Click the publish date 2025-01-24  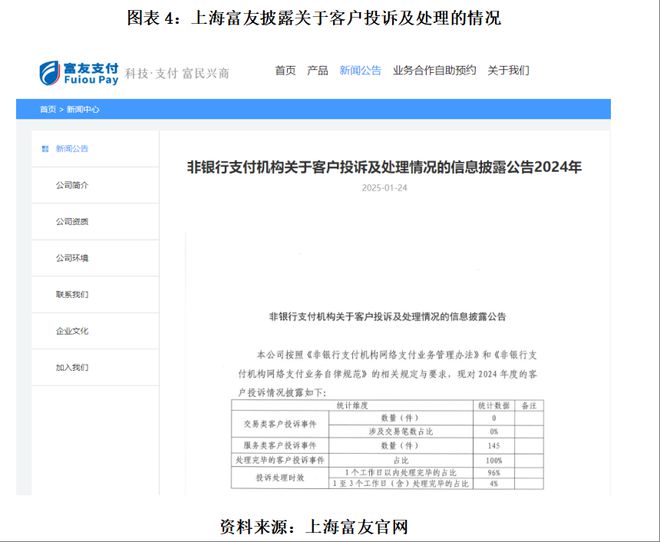(x=384, y=188)
